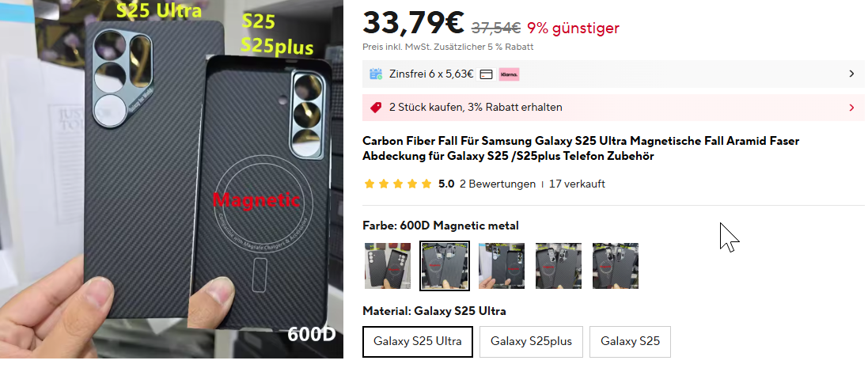Click the Klarna pink logo icon

[509, 74]
